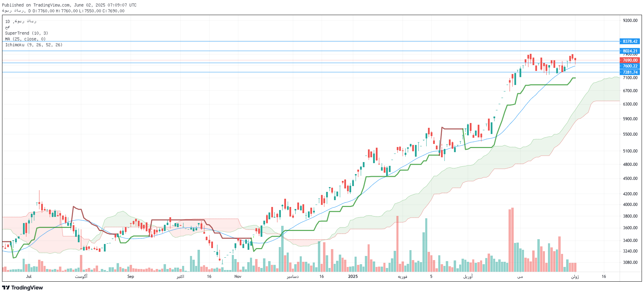
Task: Click the 7100.00 price axis tick
Action: point(630,78)
